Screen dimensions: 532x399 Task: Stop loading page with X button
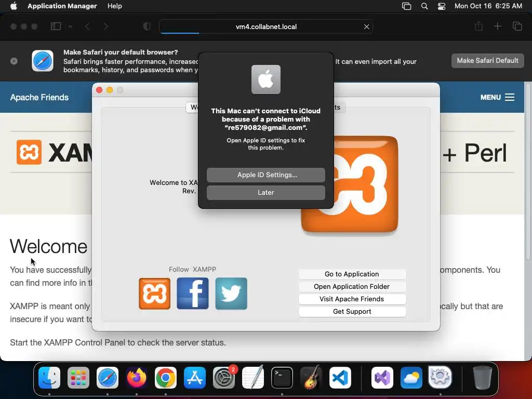pos(366,27)
